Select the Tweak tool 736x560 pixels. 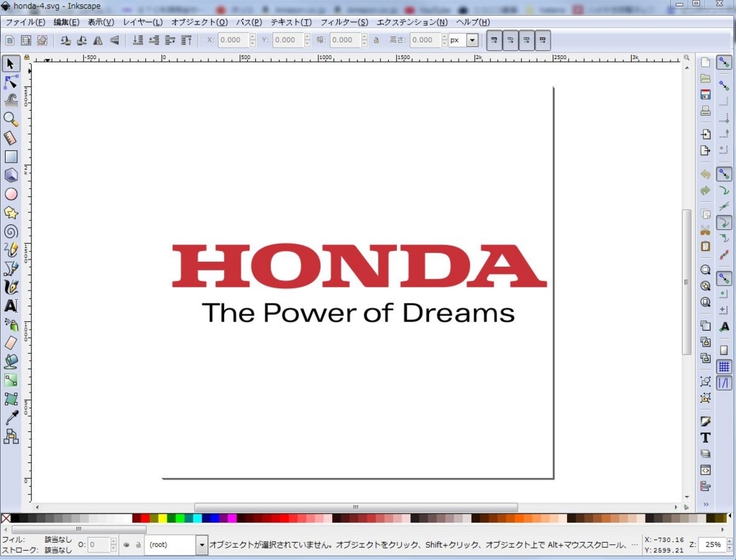click(11, 100)
